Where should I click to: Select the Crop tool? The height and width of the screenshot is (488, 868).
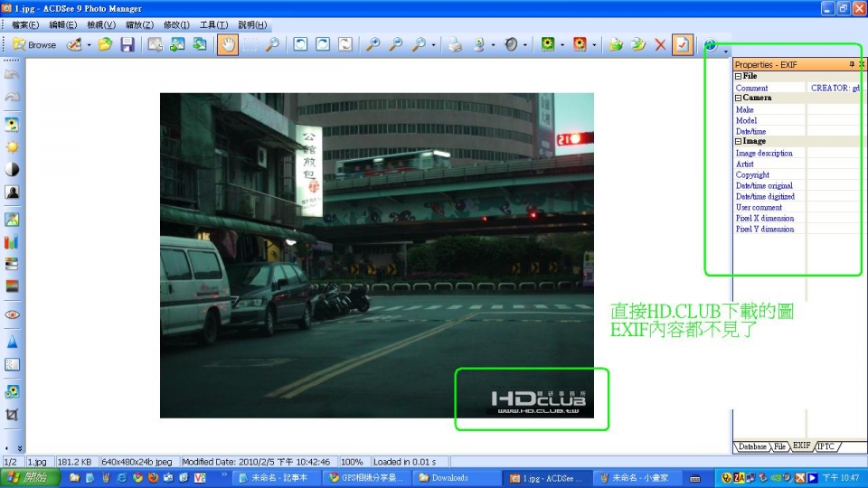(x=12, y=415)
